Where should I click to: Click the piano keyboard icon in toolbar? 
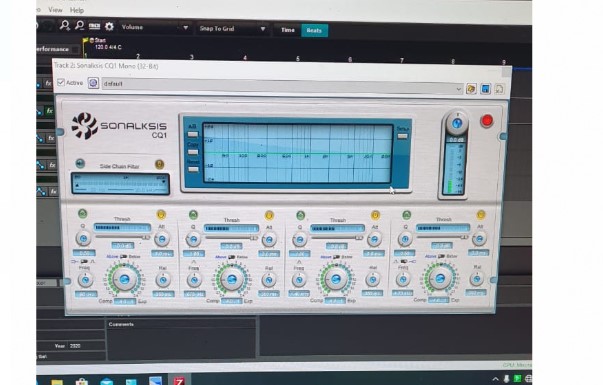pyautogui.click(x=94, y=26)
